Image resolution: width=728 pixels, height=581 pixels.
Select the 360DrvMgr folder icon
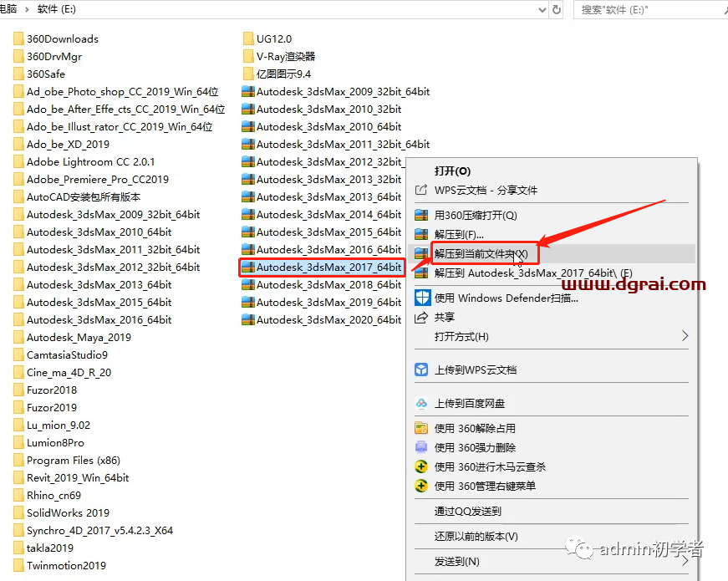[x=18, y=57]
